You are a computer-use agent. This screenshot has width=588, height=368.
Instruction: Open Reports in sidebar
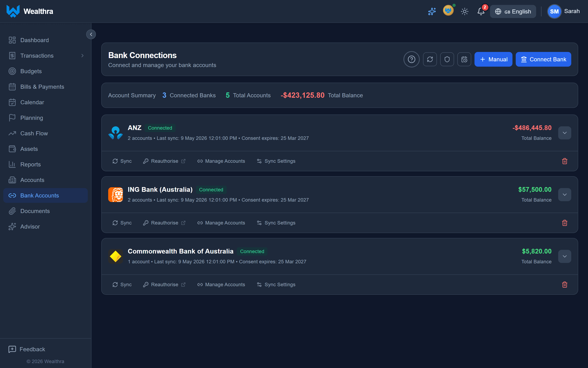click(46, 165)
